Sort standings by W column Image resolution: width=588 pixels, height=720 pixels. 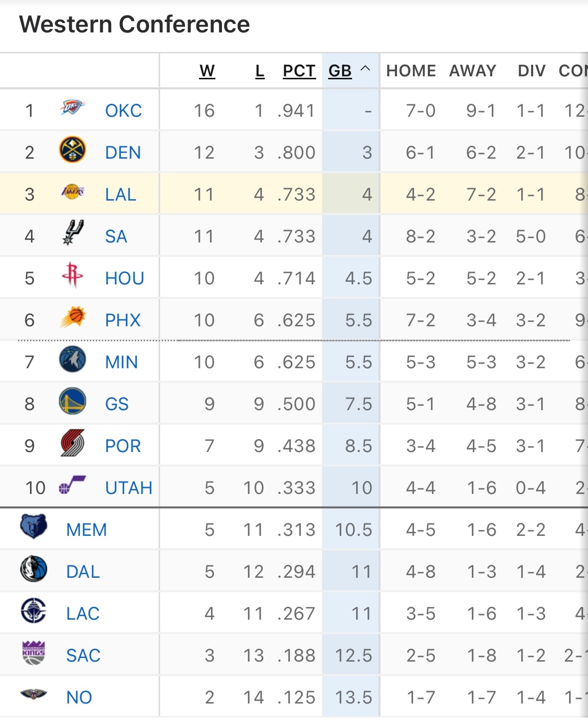tap(207, 71)
